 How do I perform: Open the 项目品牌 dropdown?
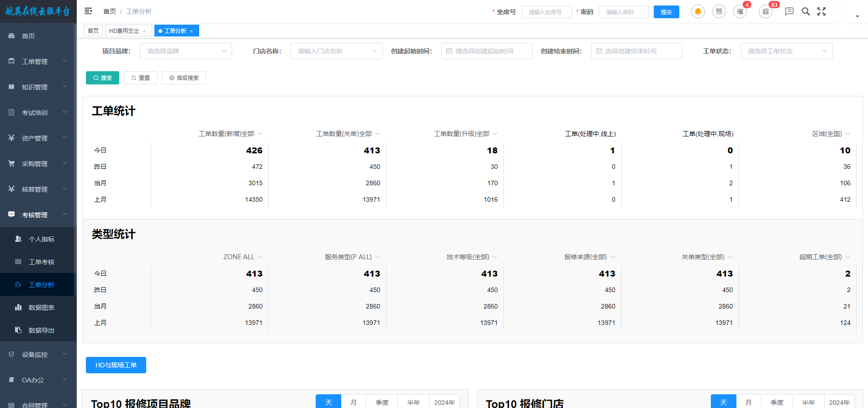click(x=186, y=51)
